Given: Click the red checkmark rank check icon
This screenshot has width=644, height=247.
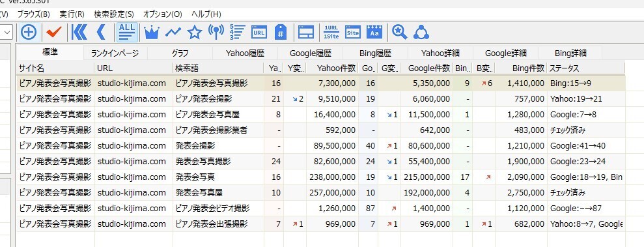Looking at the screenshot, I should pyautogui.click(x=53, y=32).
